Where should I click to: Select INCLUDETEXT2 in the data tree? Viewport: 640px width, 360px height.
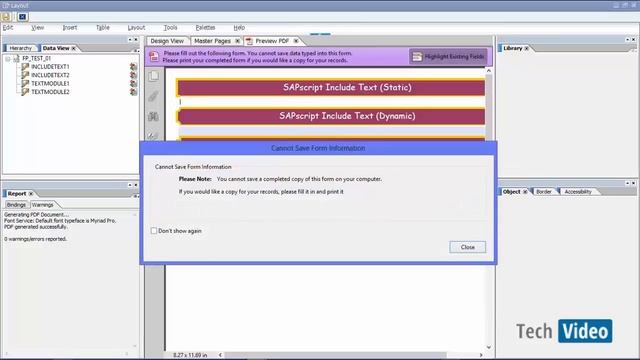[x=50, y=75]
